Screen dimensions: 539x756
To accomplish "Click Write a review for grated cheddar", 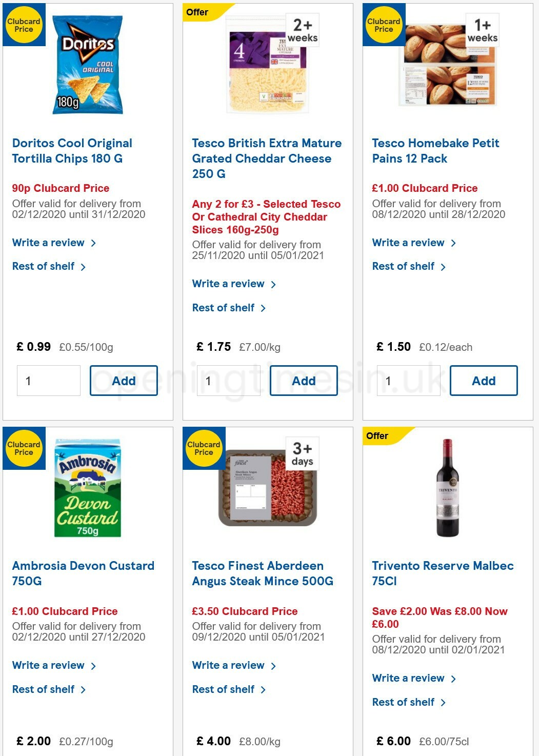I will coord(229,284).
